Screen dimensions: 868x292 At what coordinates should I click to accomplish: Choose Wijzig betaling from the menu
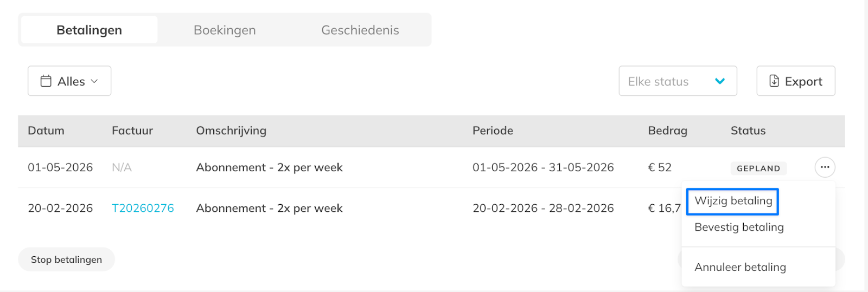[x=733, y=201]
